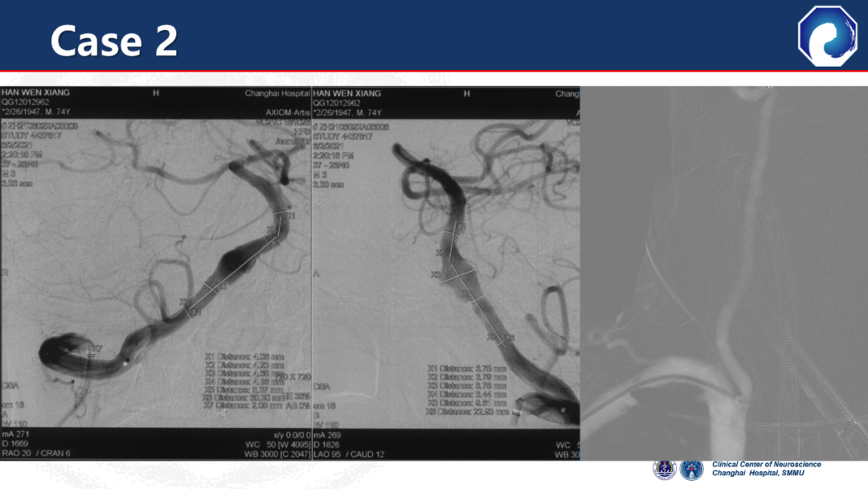Screen dimensions: 868x489
Task: Click 'Changhai Hospital, SMMU' footer text
Action: [758, 473]
